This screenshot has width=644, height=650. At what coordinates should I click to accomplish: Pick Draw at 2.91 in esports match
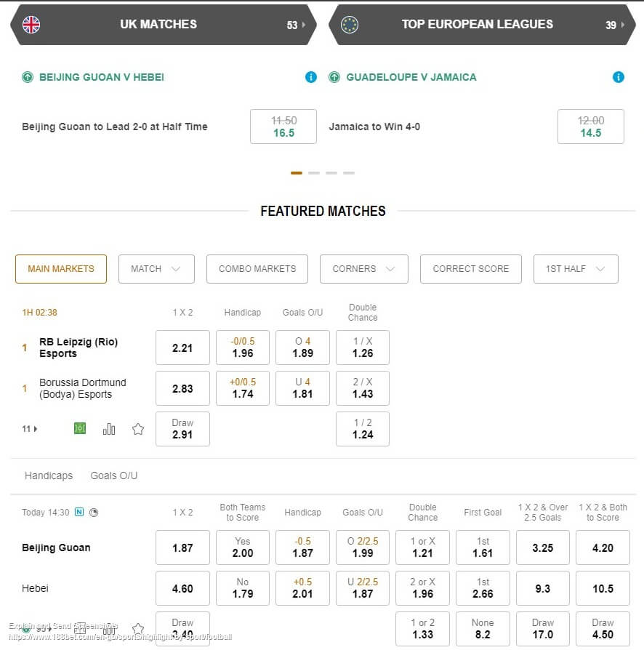182,429
